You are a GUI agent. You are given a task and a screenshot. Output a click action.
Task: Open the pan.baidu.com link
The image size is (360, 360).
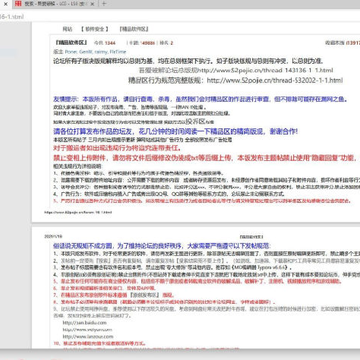(85, 323)
